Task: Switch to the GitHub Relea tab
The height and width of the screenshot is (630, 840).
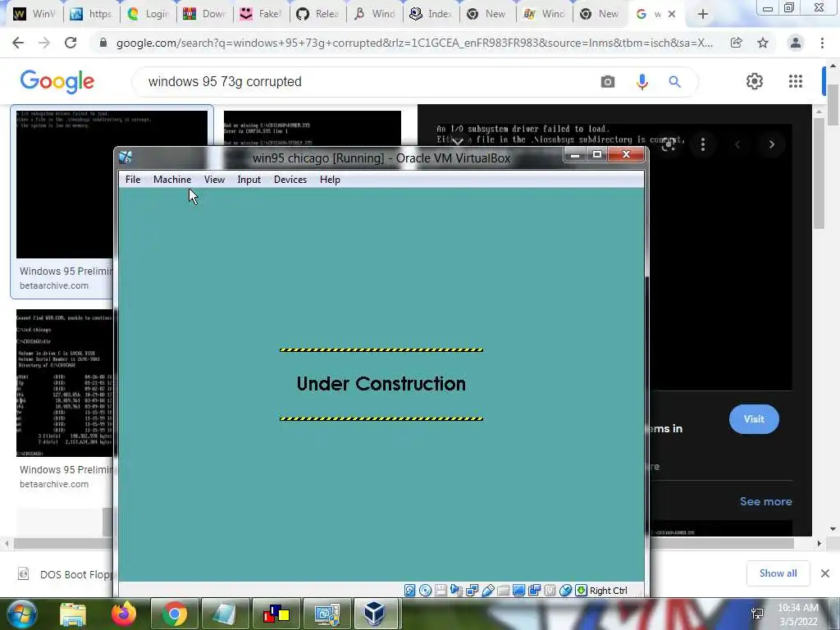Action: click(318, 14)
